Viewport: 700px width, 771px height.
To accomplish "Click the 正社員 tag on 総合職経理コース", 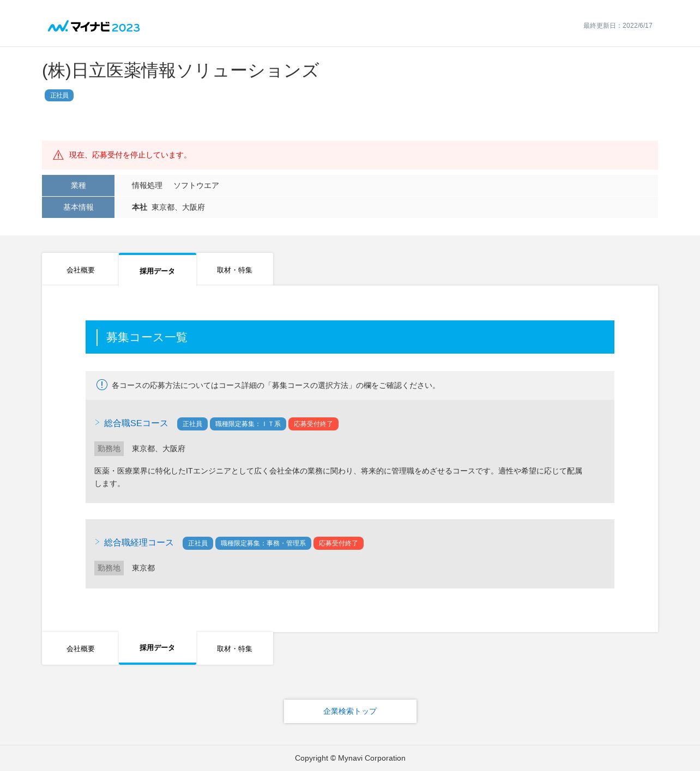I will coord(197,543).
